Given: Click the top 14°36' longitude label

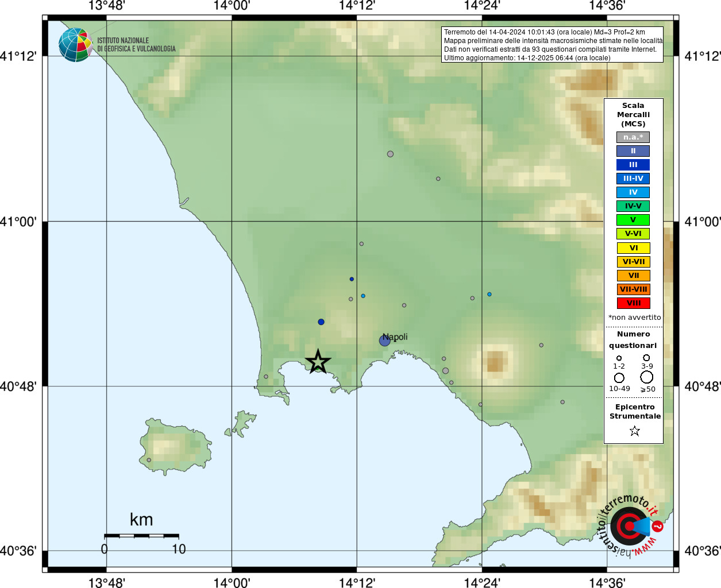Looking at the screenshot, I should [607, 6].
